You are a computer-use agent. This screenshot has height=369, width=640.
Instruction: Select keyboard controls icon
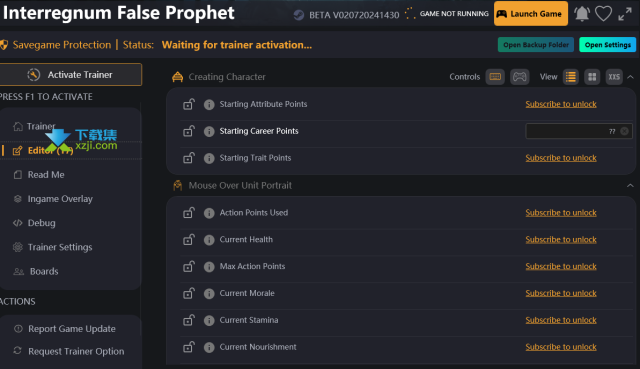495,77
